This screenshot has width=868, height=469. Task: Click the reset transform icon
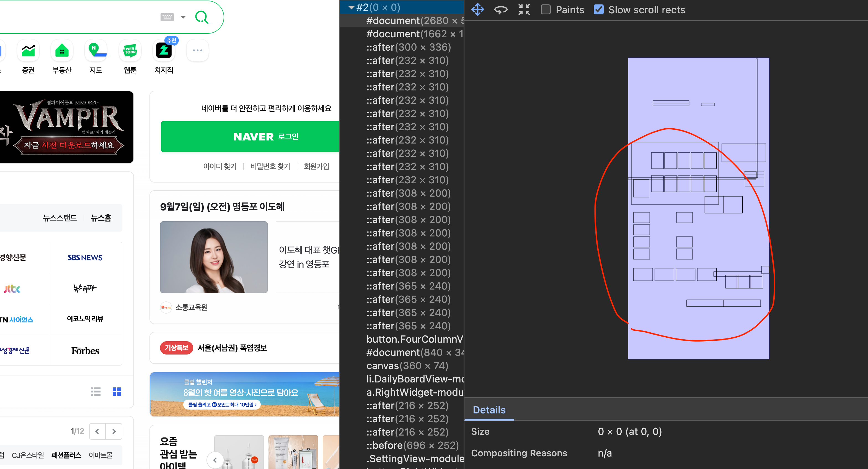[x=524, y=9]
